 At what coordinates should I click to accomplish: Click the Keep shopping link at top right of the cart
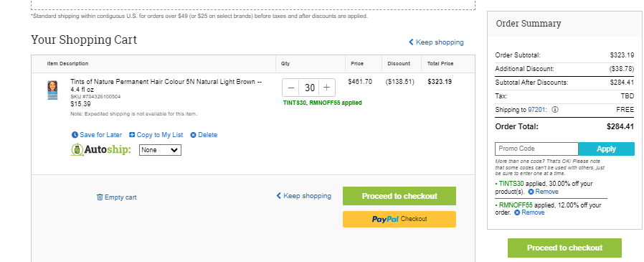436,42
